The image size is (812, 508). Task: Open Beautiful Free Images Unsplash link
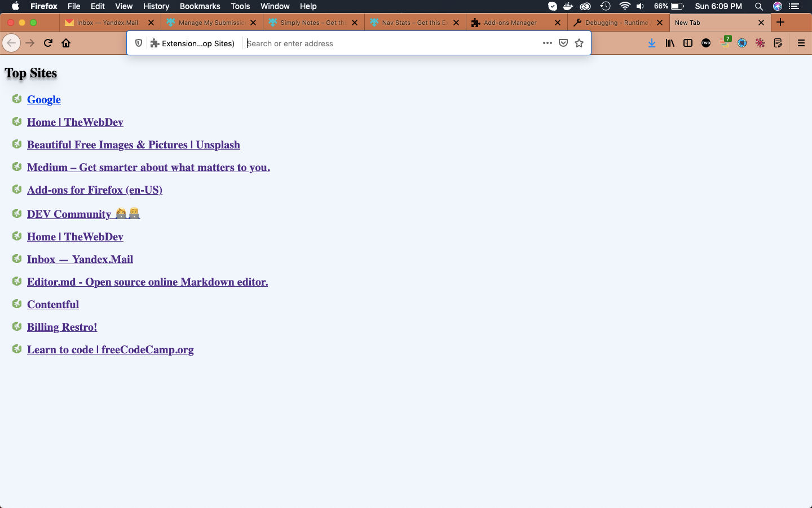pyautogui.click(x=134, y=144)
